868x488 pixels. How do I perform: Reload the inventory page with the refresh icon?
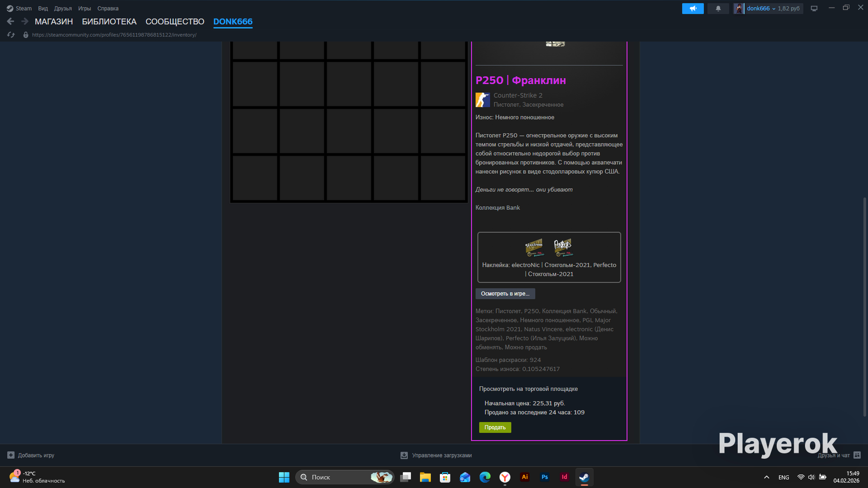(11, 35)
